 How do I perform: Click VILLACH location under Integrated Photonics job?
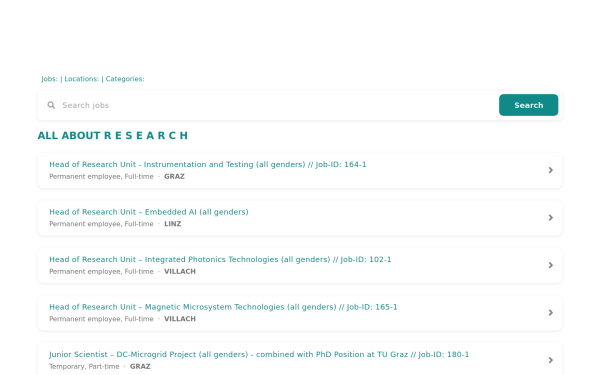180,271
